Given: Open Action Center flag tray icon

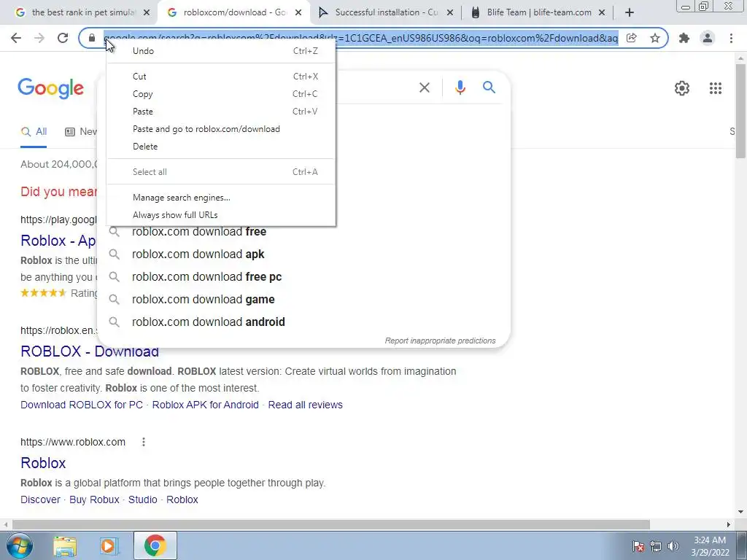Looking at the screenshot, I should pos(638,546).
